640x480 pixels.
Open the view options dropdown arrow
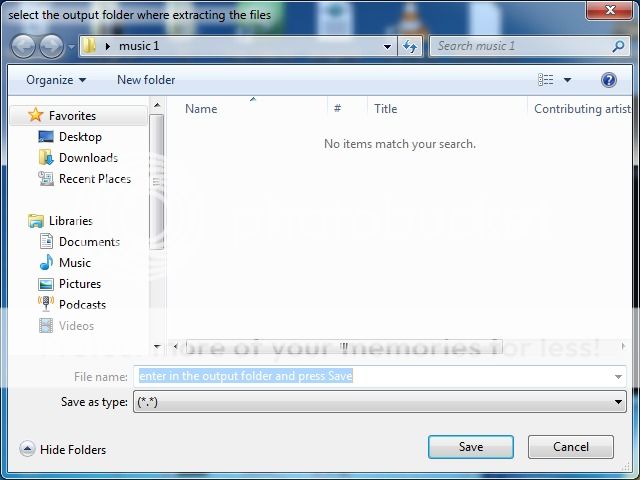567,80
